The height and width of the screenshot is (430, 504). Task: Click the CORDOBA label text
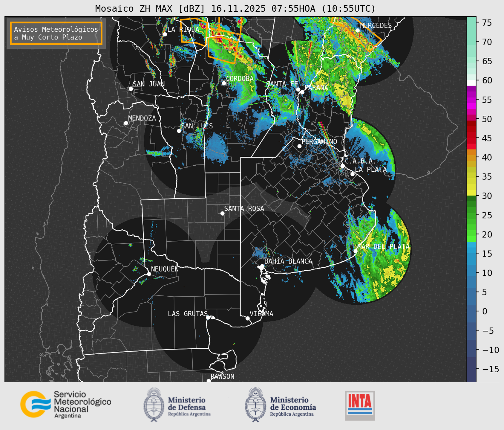240,78
